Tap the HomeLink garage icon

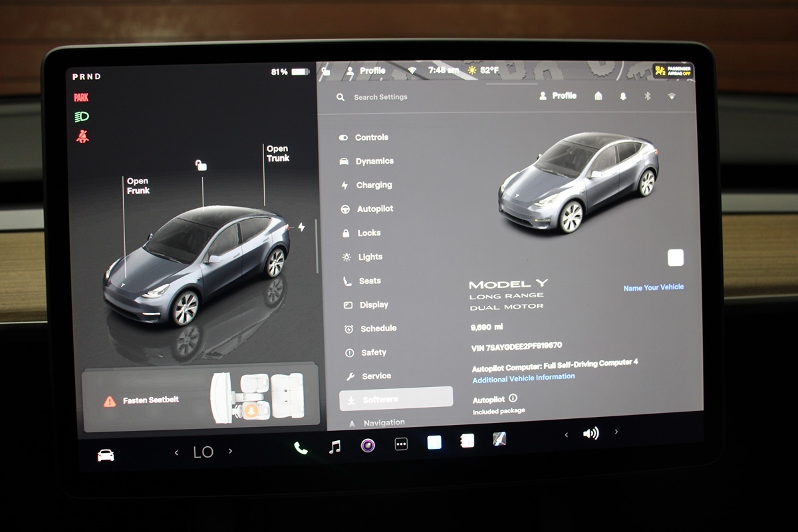[x=598, y=96]
